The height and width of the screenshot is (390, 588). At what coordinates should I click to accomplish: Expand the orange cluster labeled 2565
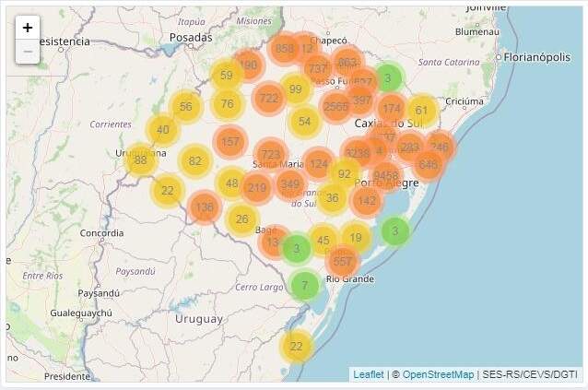[x=336, y=106]
